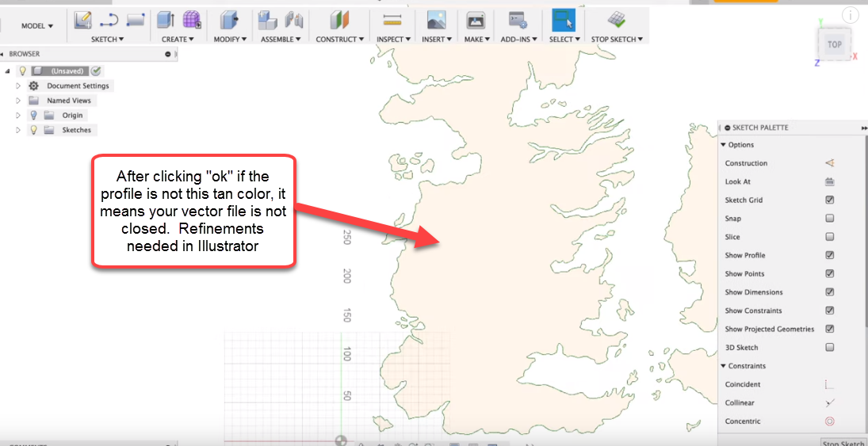Click the Press Pull modify icon
This screenshot has height=446, width=868.
[228, 21]
